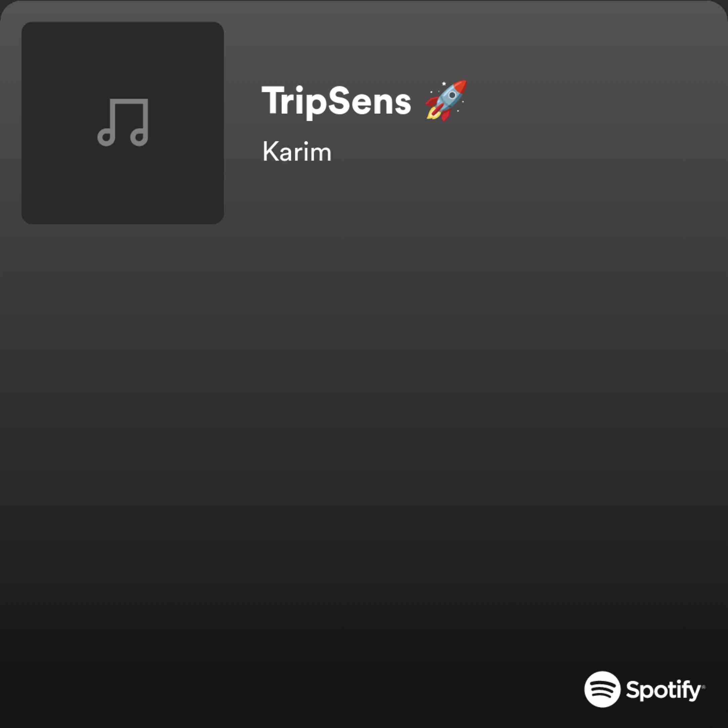Click the left note head of music icon
Viewport: 728px width, 728px height.
tap(106, 137)
